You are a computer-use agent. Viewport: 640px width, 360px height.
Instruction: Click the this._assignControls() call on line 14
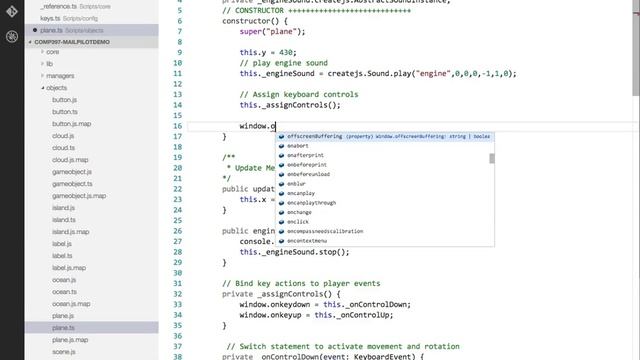coord(290,105)
